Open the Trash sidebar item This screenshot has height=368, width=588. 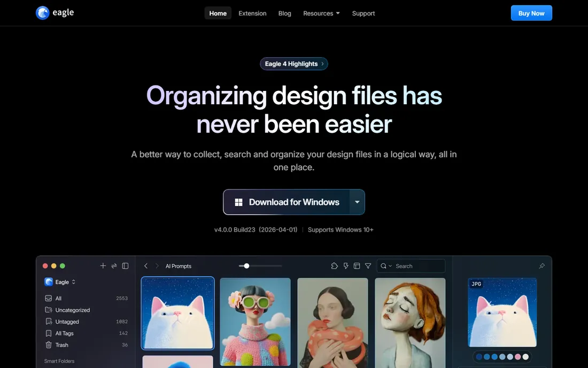click(86, 345)
